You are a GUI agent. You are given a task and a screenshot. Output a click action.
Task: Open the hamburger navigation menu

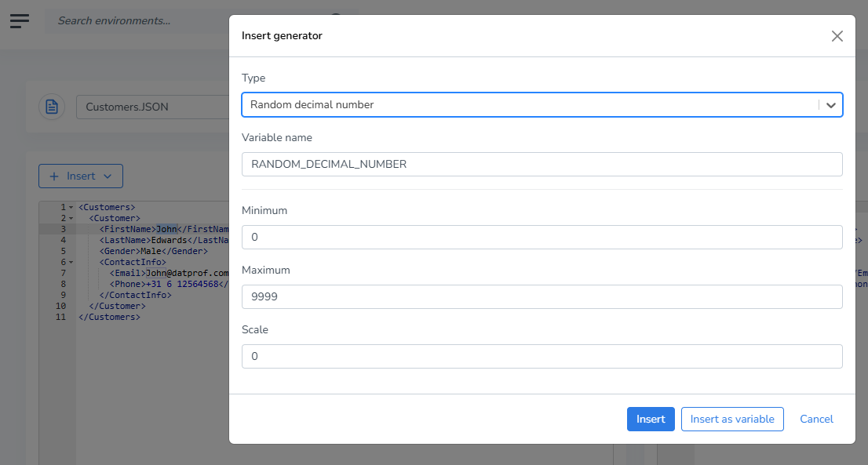point(20,21)
